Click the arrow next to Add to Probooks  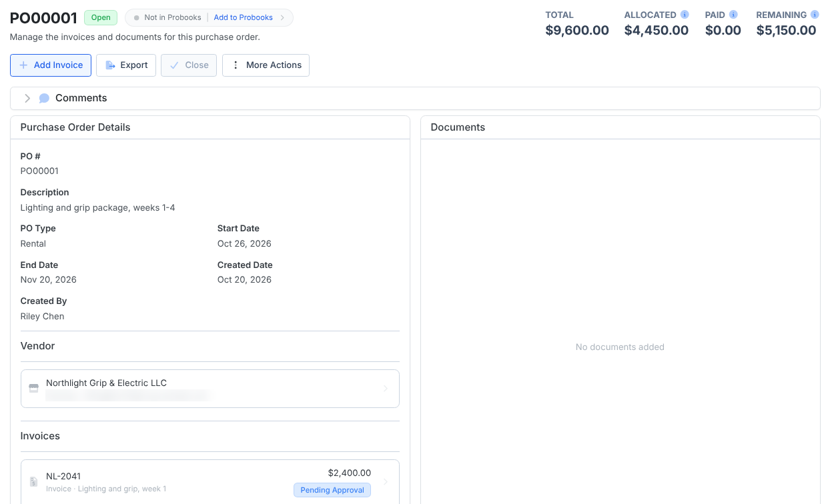282,17
